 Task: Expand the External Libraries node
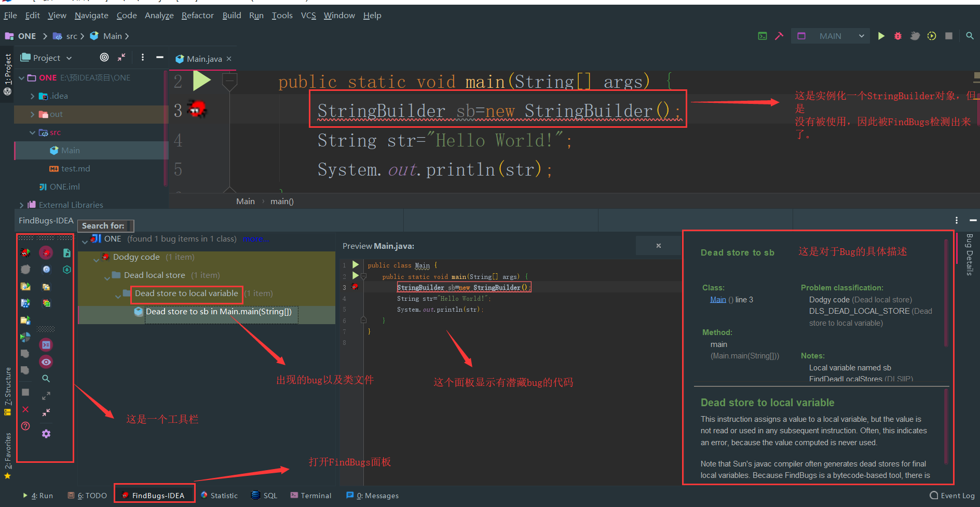(x=21, y=205)
